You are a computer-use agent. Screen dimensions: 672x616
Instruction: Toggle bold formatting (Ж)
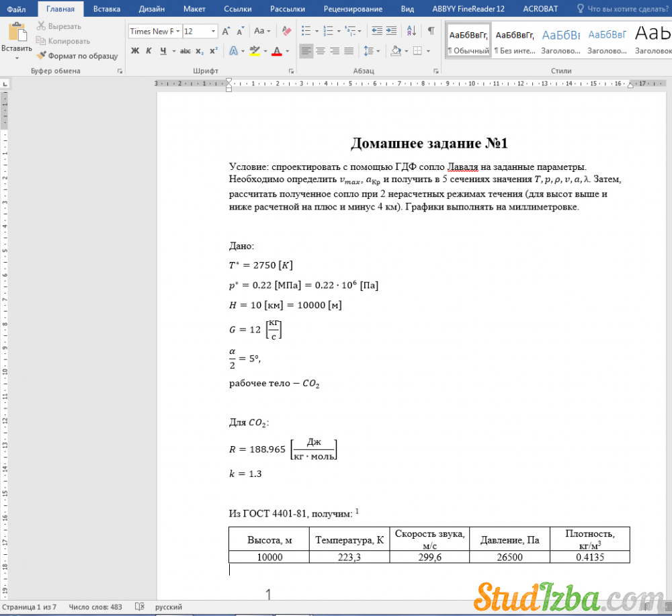[x=135, y=51]
